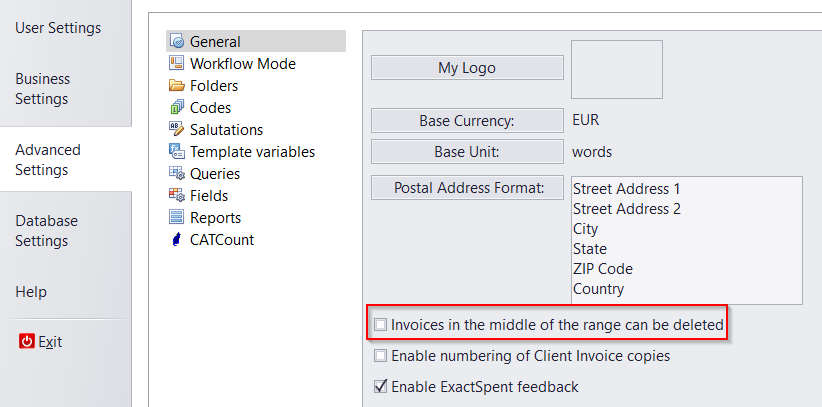The height and width of the screenshot is (407, 822).
Task: Switch to User Settings tab
Action: pos(58,27)
